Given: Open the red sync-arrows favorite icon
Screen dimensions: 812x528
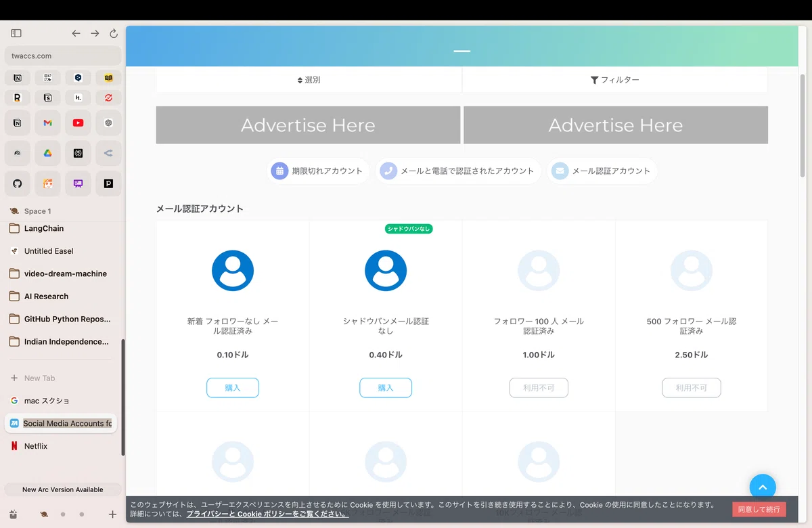Looking at the screenshot, I should 108,97.
